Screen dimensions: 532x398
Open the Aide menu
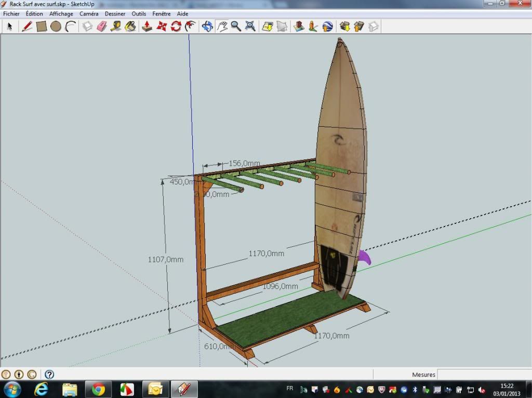pos(182,14)
